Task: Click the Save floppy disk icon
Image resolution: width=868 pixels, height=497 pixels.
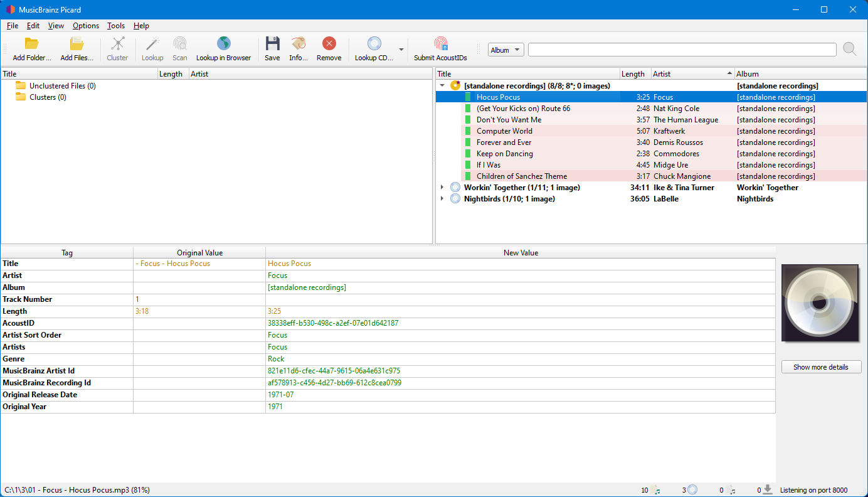Action: [272, 44]
